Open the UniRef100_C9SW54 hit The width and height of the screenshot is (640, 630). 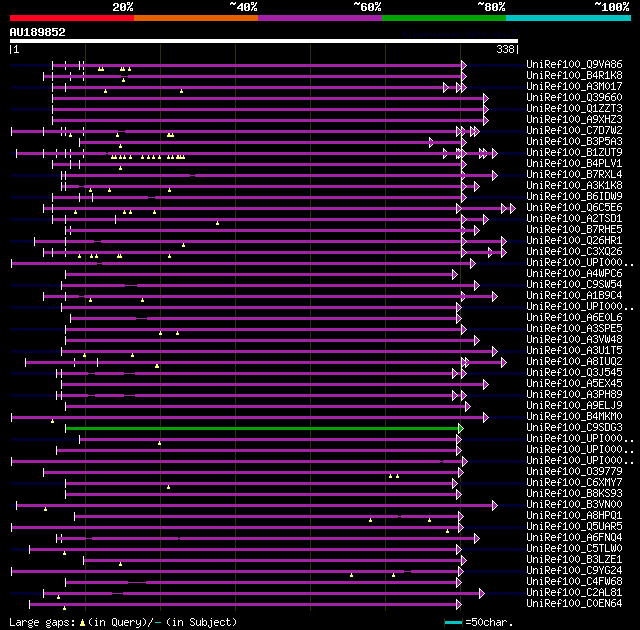(x=574, y=285)
